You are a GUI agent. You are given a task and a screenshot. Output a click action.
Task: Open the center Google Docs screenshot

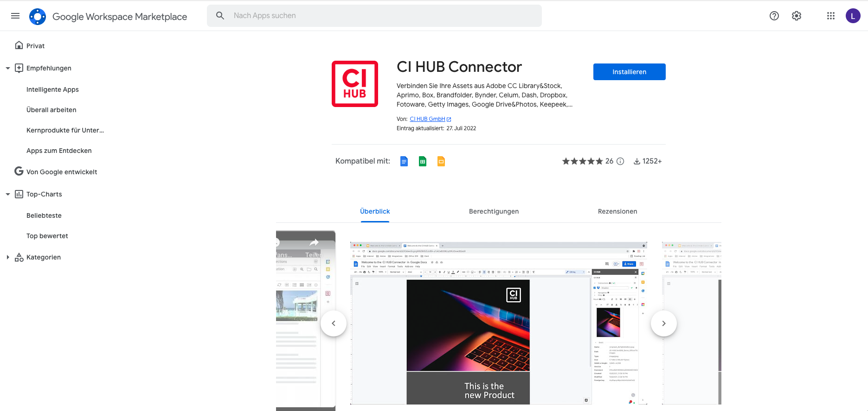tap(499, 323)
